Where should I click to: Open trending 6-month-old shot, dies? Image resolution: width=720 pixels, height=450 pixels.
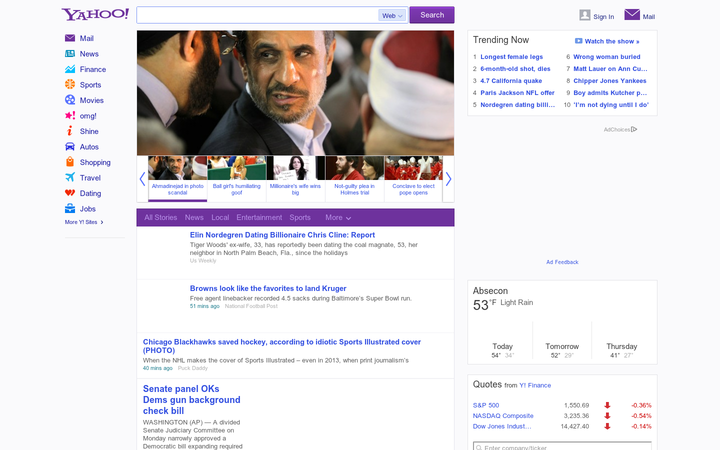515,69
